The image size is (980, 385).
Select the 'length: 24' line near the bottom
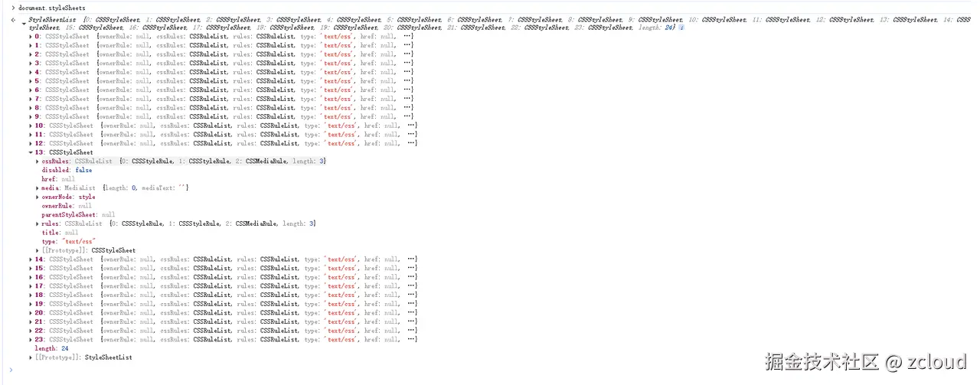pyautogui.click(x=52, y=348)
